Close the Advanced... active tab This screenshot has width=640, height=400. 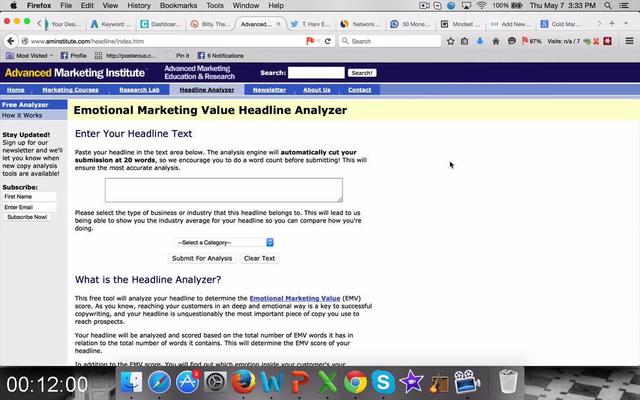tap(278, 24)
